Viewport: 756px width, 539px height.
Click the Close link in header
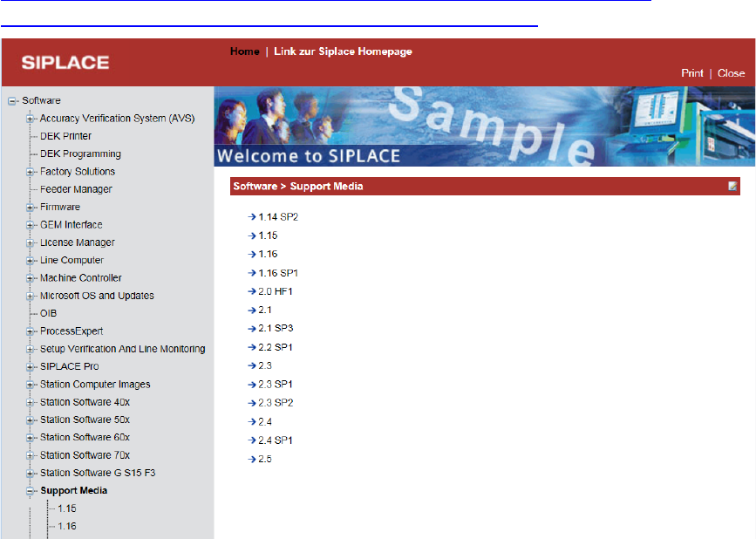[x=731, y=72]
